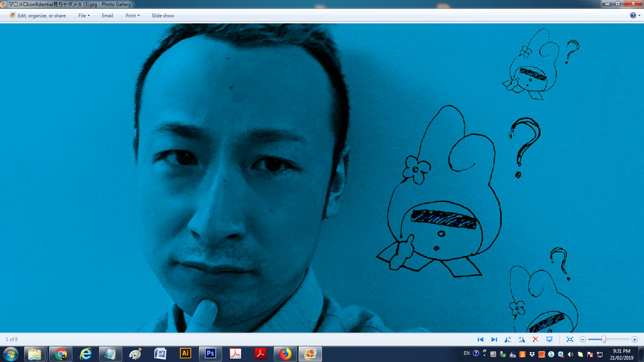Click the zoom out minus button

click(583, 339)
